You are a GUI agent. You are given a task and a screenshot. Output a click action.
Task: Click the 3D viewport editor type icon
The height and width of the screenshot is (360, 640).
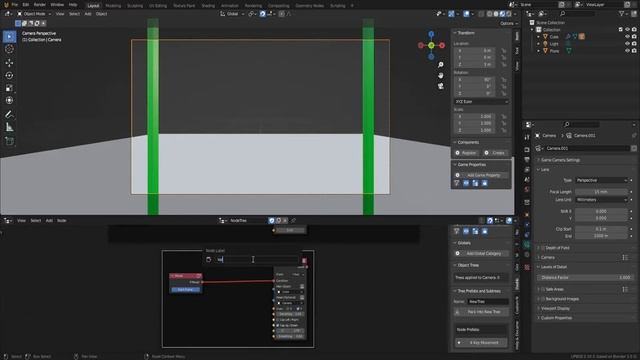(7, 14)
